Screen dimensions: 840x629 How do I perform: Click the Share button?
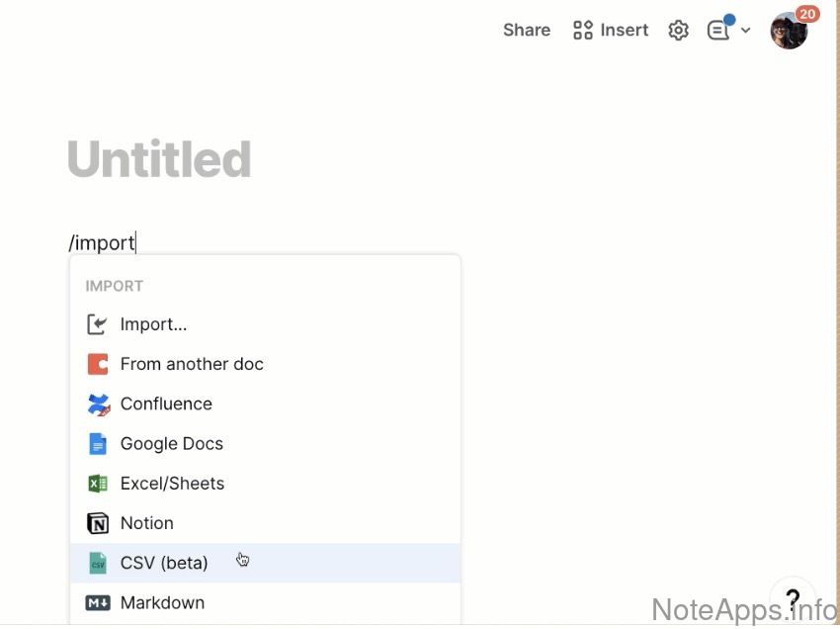click(527, 31)
